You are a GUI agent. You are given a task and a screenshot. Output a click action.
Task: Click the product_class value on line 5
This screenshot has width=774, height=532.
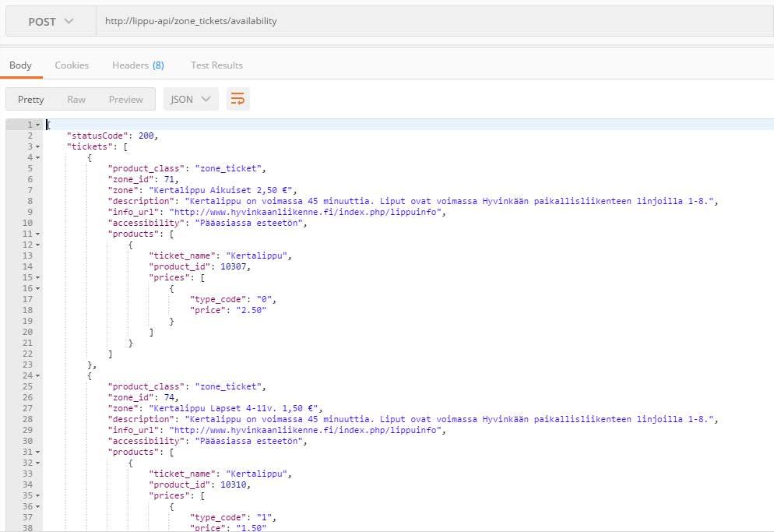pos(228,168)
